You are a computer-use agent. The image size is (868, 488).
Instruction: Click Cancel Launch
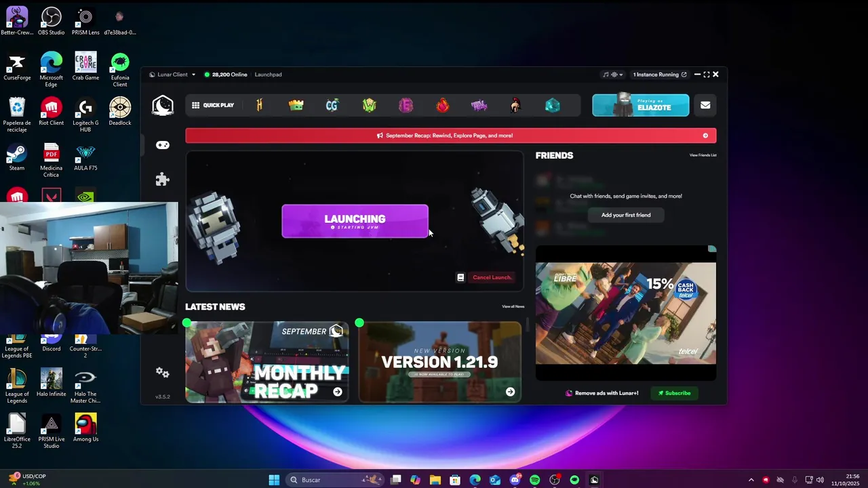[492, 277]
